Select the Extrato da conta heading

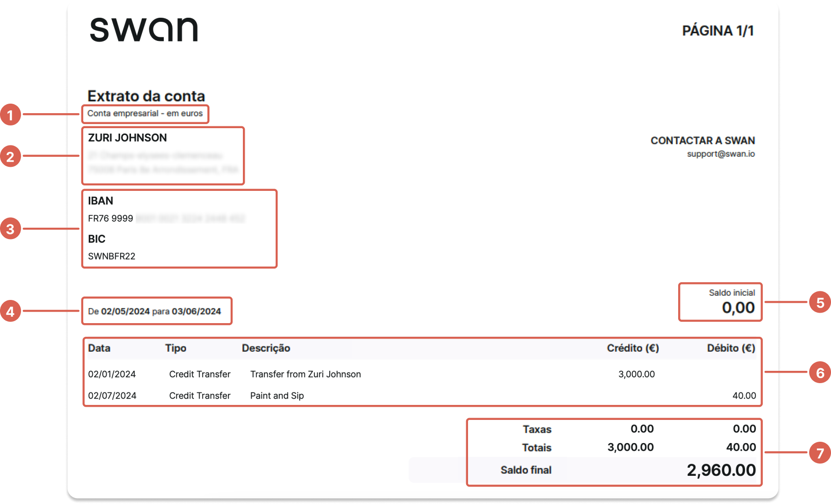(x=146, y=96)
